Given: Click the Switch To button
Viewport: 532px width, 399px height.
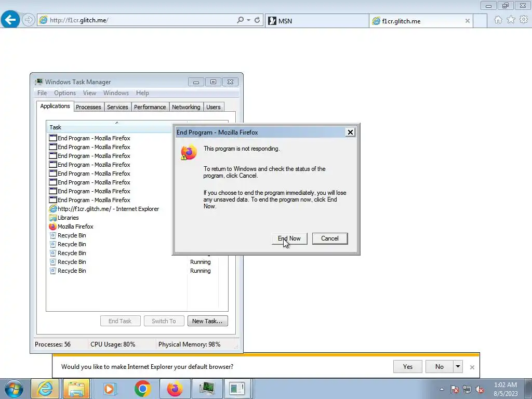Looking at the screenshot, I should coord(164,321).
